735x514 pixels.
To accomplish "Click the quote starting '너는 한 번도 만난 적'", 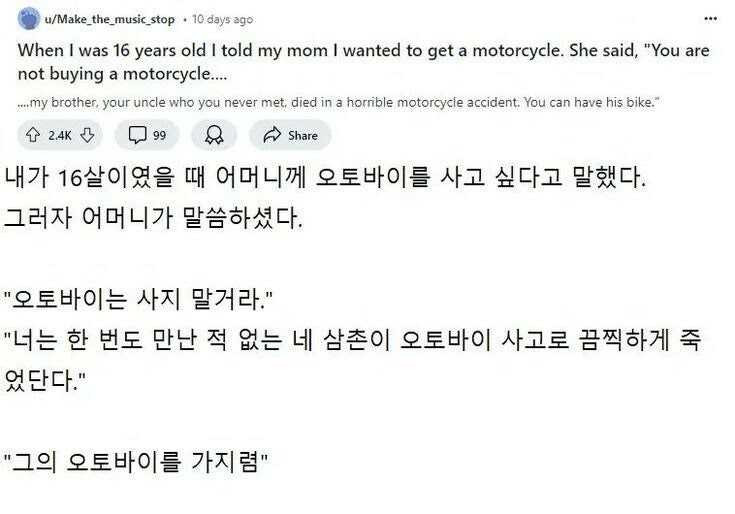I will (x=352, y=340).
